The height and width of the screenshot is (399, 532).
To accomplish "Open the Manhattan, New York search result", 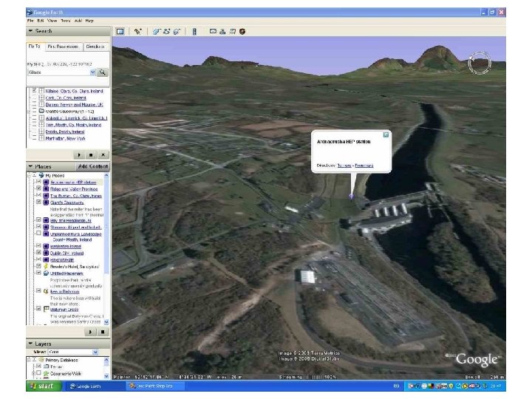I will 66,138.
